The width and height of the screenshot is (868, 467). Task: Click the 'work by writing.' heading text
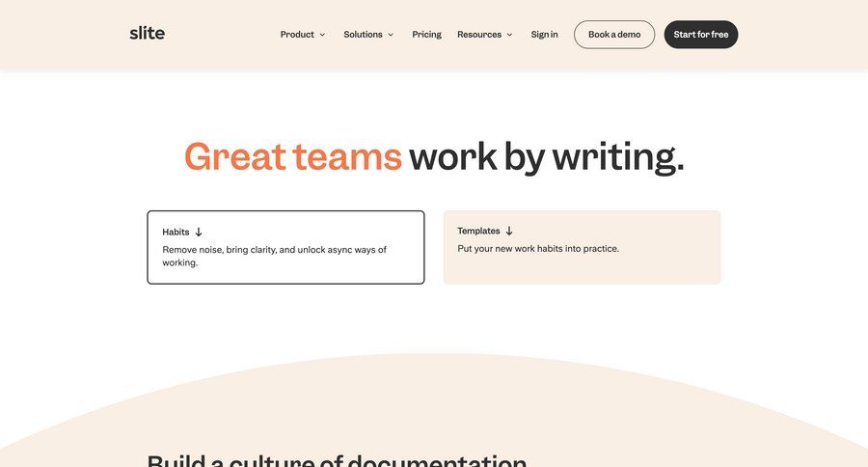[546, 156]
